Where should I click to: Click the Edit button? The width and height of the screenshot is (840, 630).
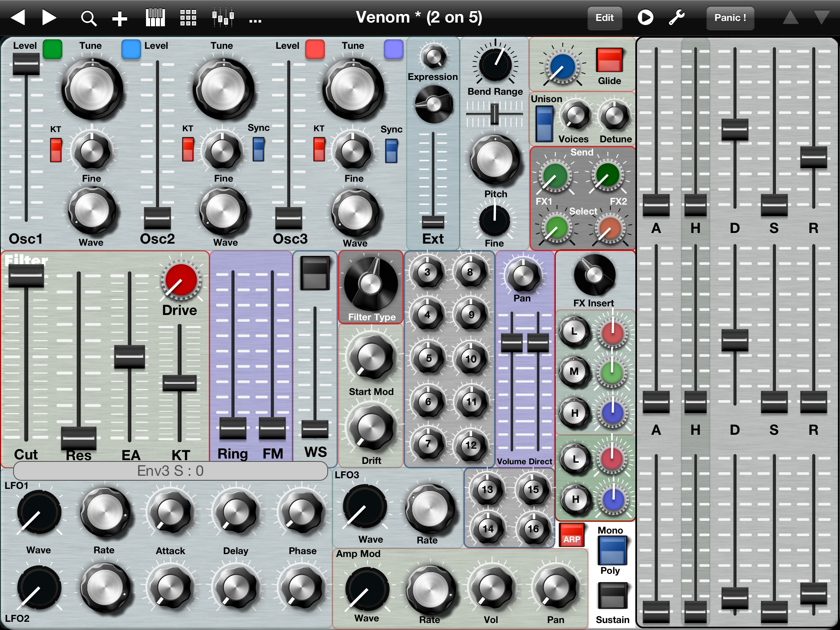point(605,18)
